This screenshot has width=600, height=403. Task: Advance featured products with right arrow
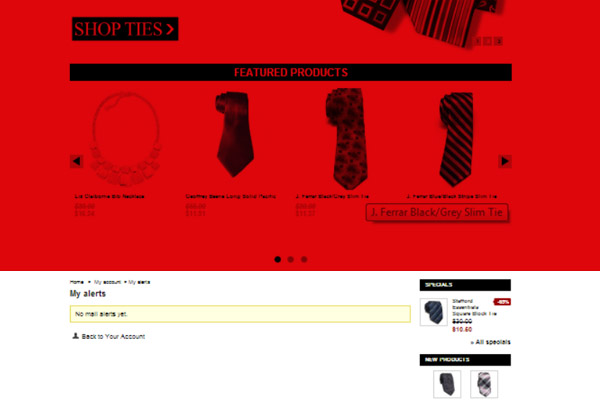point(505,161)
